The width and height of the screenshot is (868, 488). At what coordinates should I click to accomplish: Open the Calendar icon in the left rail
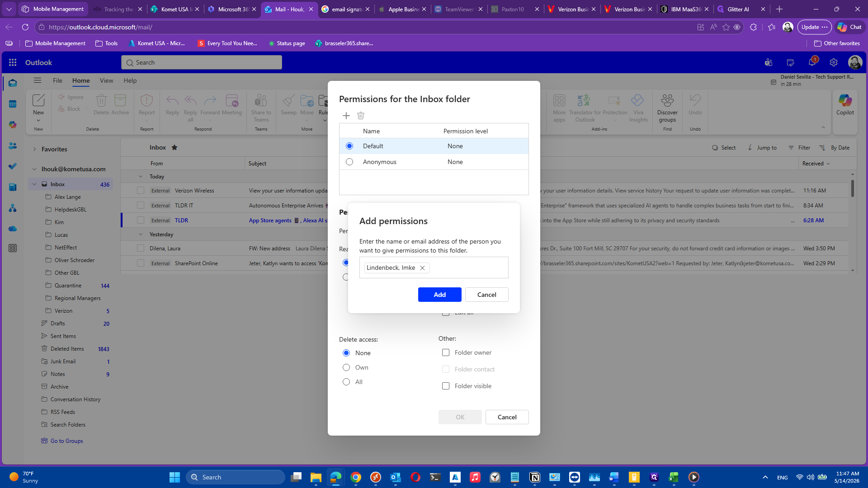pyautogui.click(x=13, y=104)
